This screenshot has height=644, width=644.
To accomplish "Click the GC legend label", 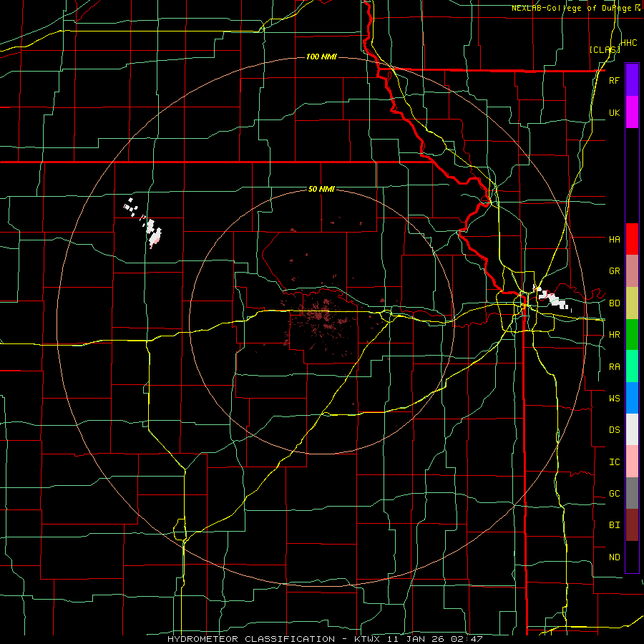I will click(614, 494).
